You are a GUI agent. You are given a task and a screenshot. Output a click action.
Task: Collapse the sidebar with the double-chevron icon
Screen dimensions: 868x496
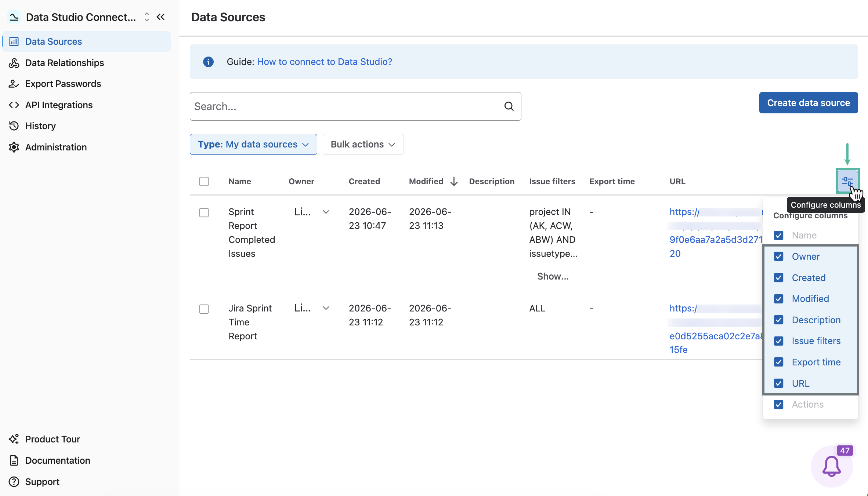161,17
